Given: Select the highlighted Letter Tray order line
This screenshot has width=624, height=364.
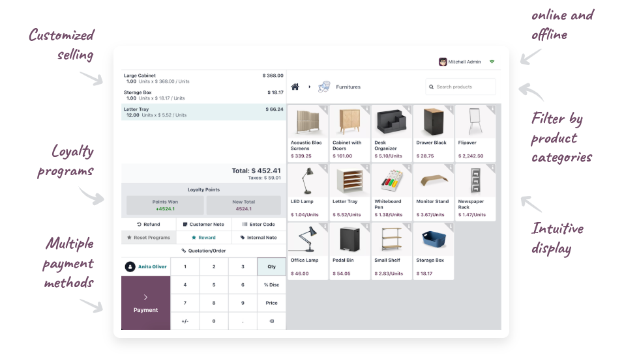Looking at the screenshot, I should point(203,112).
